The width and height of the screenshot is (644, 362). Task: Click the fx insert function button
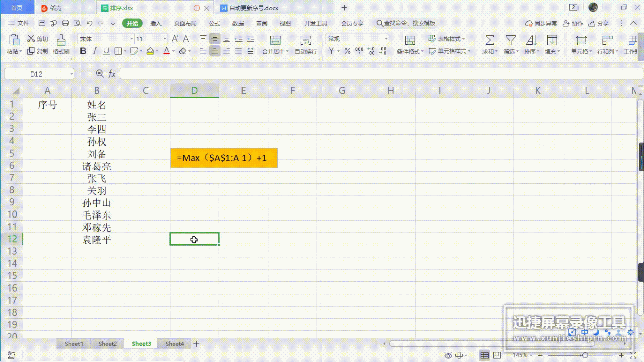pyautogui.click(x=112, y=74)
